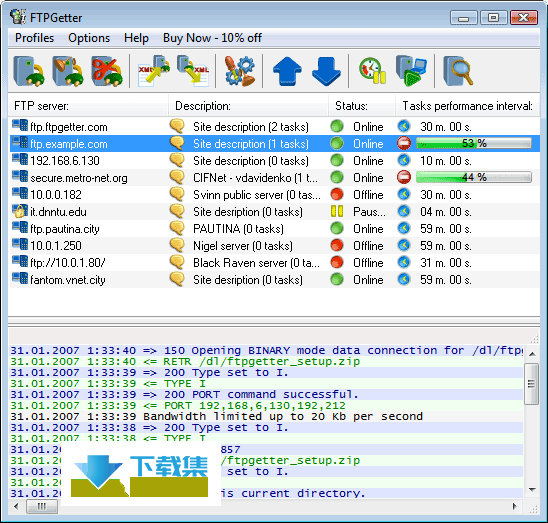This screenshot has height=523, width=548.
Task: Click blue clock icon in fantom.vnet.city row
Action: (x=404, y=279)
